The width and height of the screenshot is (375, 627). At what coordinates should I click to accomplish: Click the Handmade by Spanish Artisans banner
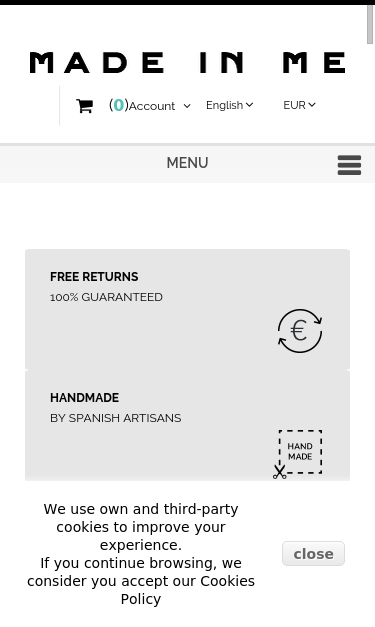(x=188, y=426)
